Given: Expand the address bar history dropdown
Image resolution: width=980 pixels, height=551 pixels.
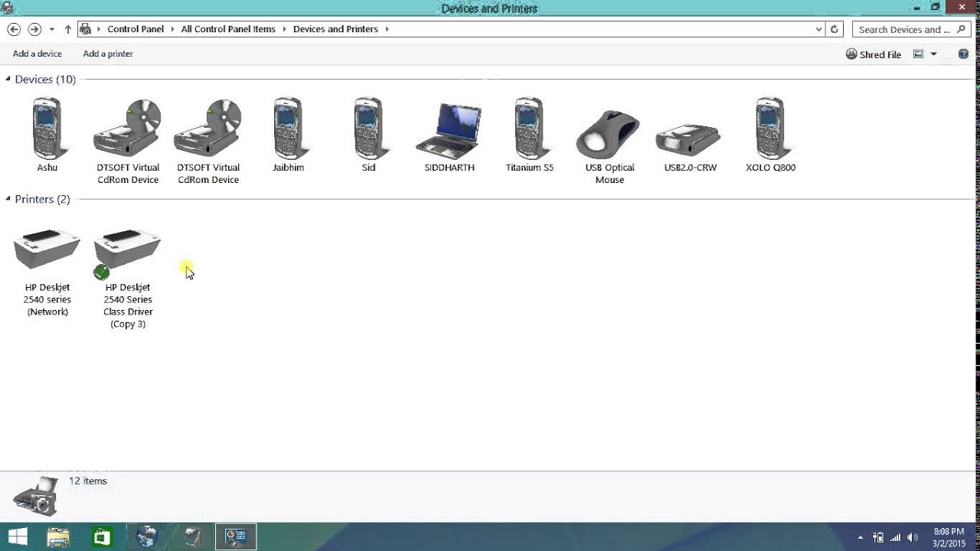Looking at the screenshot, I should 818,29.
